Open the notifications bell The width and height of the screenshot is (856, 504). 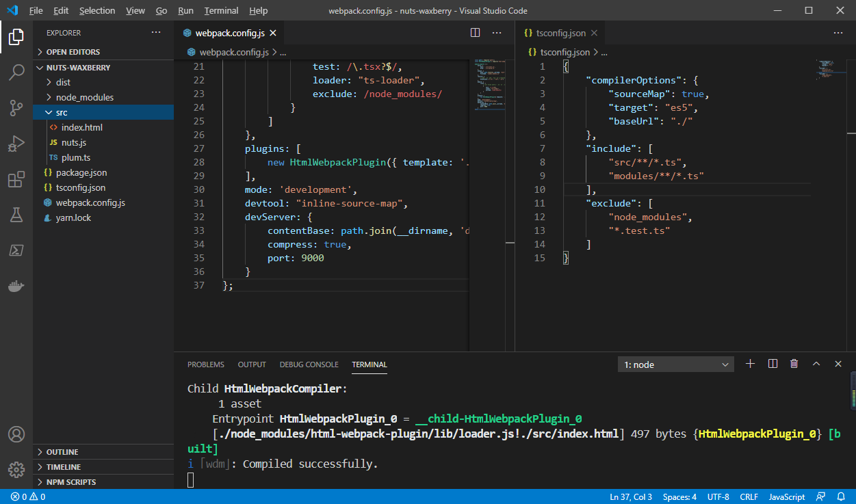point(840,496)
